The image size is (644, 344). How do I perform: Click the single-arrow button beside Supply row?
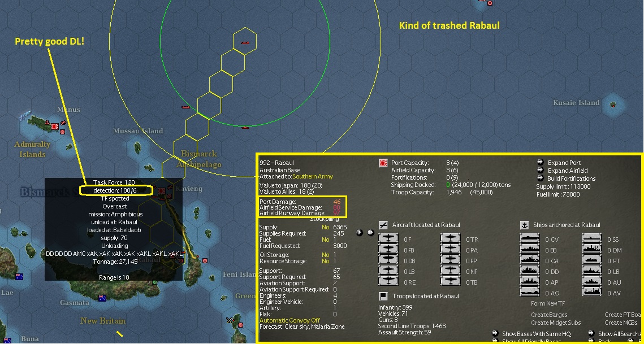(x=360, y=232)
